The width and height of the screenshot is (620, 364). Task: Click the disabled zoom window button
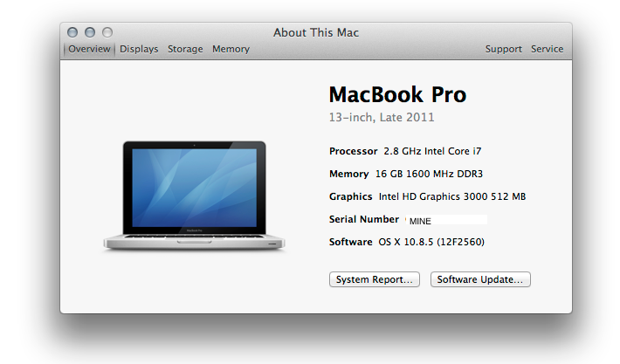pyautogui.click(x=107, y=32)
